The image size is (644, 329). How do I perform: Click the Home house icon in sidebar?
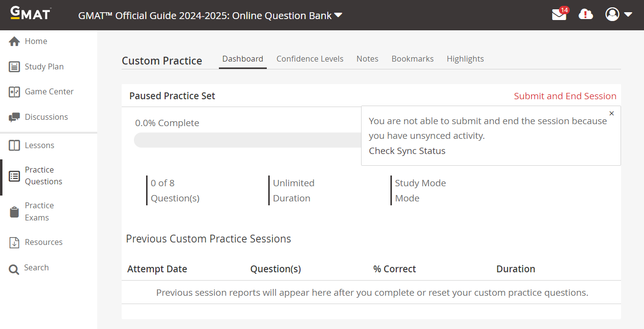pos(14,42)
